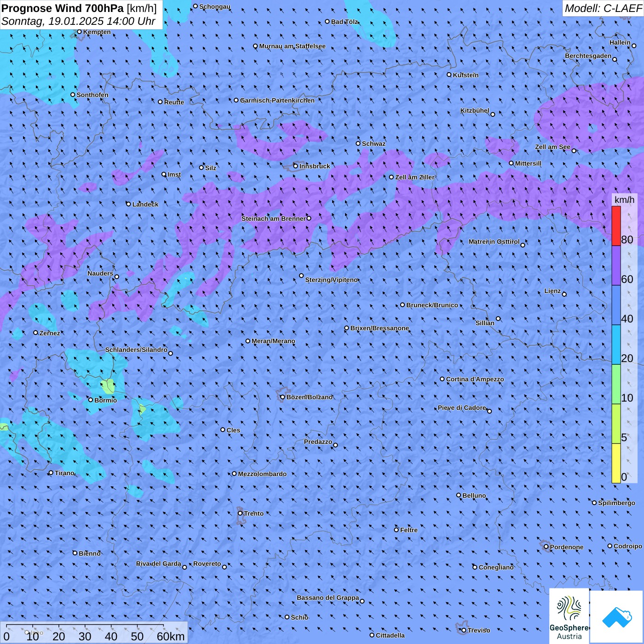This screenshot has width=644, height=644.
Task: Click the Bruneck/Brunico label
Action: pyautogui.click(x=432, y=305)
